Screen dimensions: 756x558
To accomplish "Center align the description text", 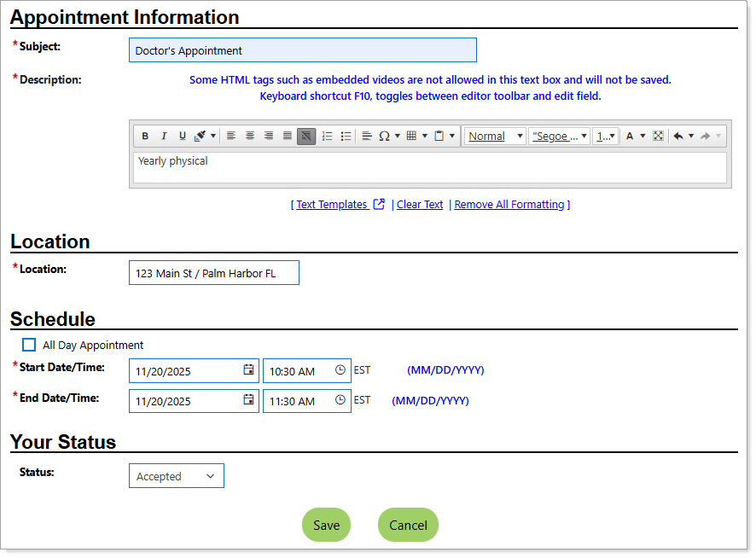I will pos(250,137).
